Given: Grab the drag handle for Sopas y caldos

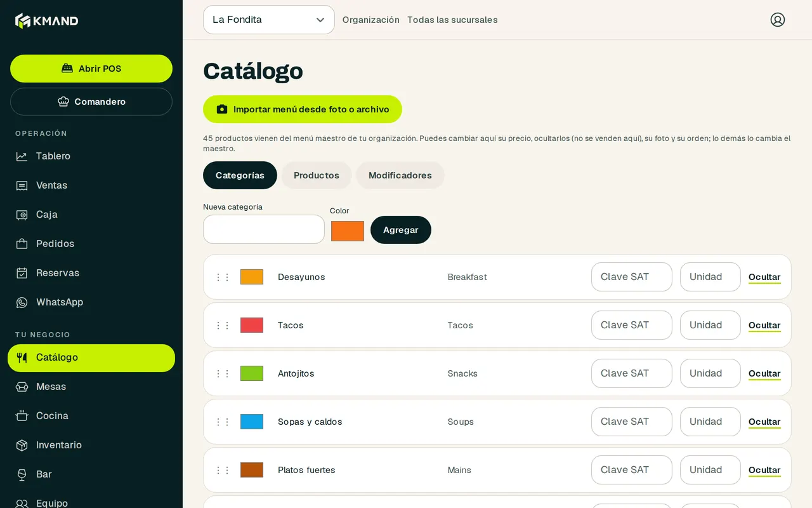Looking at the screenshot, I should pyautogui.click(x=223, y=422).
